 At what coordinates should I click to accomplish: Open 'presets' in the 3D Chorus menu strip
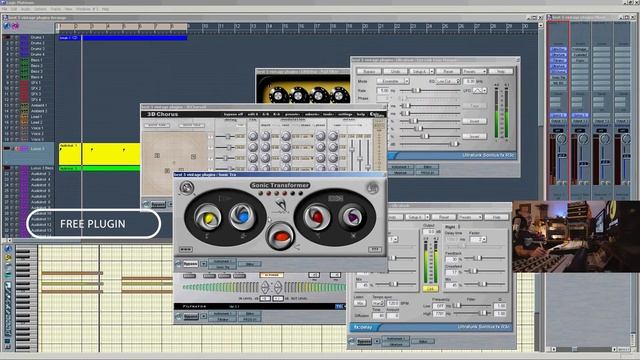[x=292, y=114]
